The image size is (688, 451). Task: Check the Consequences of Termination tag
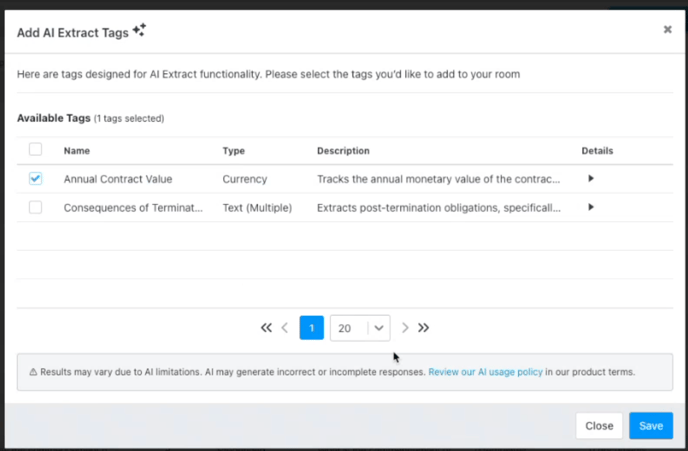pyautogui.click(x=36, y=207)
